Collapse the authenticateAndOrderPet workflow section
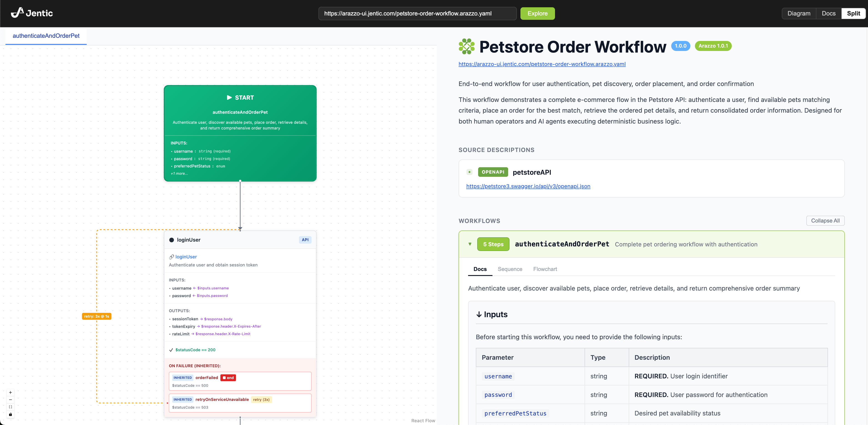Image resolution: width=868 pixels, height=425 pixels. coord(470,244)
